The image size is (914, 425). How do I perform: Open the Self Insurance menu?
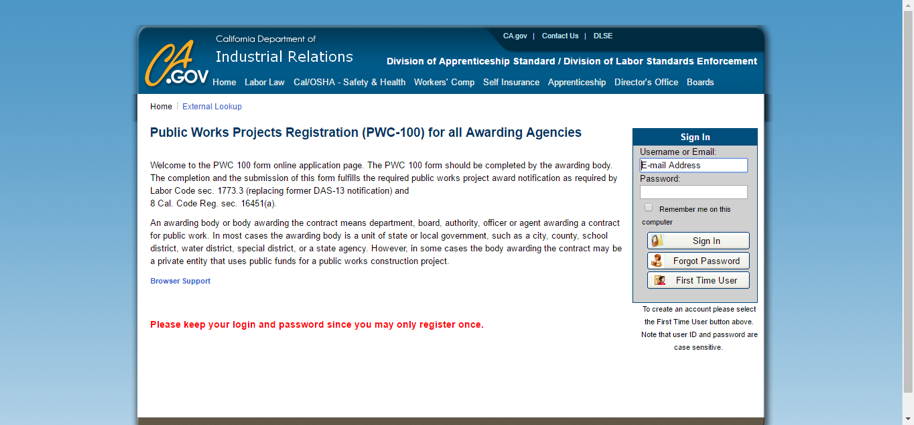pos(511,82)
